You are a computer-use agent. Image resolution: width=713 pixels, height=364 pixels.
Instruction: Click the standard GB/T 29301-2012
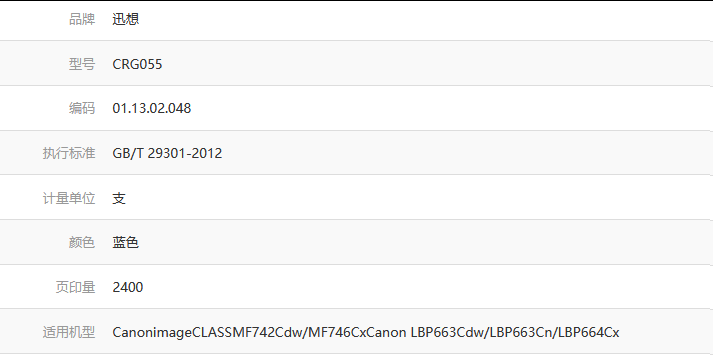(167, 153)
